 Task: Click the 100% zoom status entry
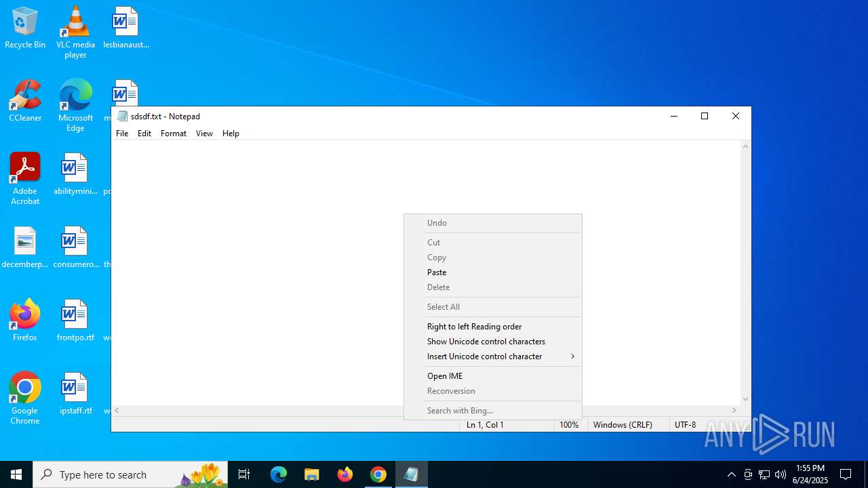tap(569, 425)
